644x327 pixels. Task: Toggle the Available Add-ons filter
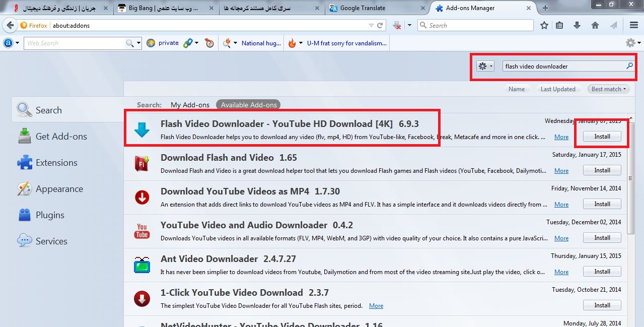coord(249,105)
